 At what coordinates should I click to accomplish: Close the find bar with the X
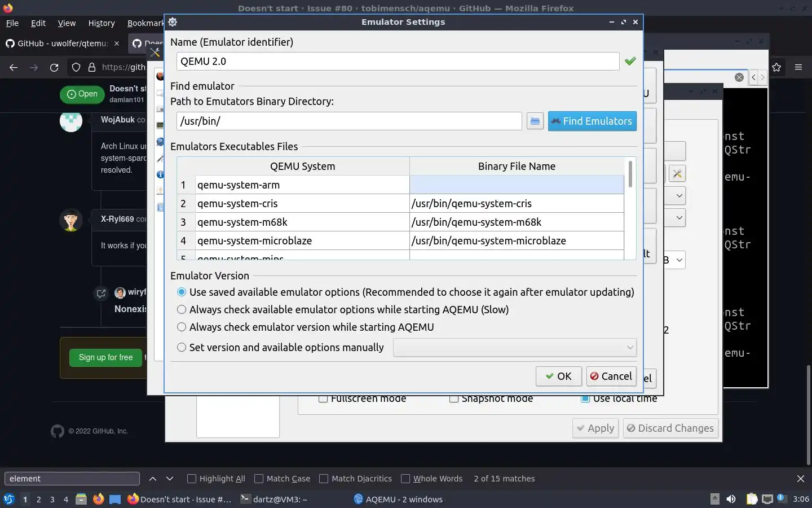click(800, 479)
